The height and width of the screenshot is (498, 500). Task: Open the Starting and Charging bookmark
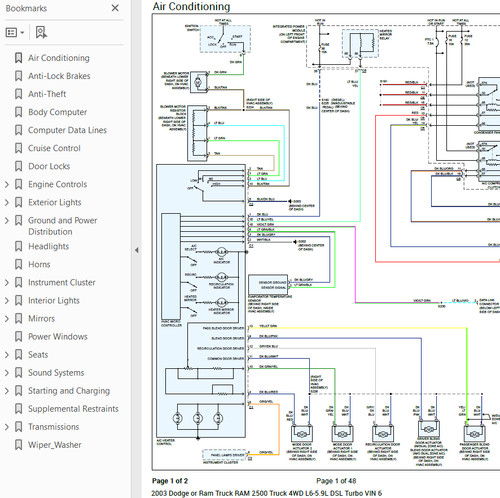69,391
